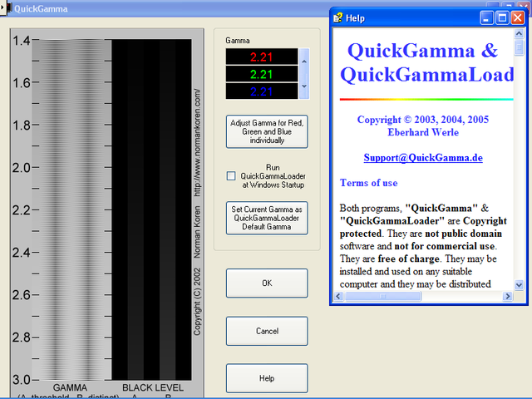
Task: Increase gamma with the up arrow
Action: click(x=304, y=62)
